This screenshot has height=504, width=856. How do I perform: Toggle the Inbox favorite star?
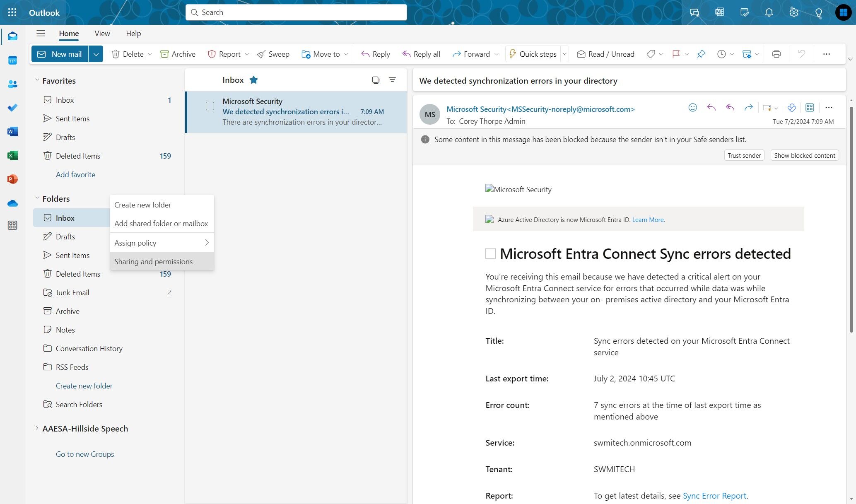click(253, 80)
